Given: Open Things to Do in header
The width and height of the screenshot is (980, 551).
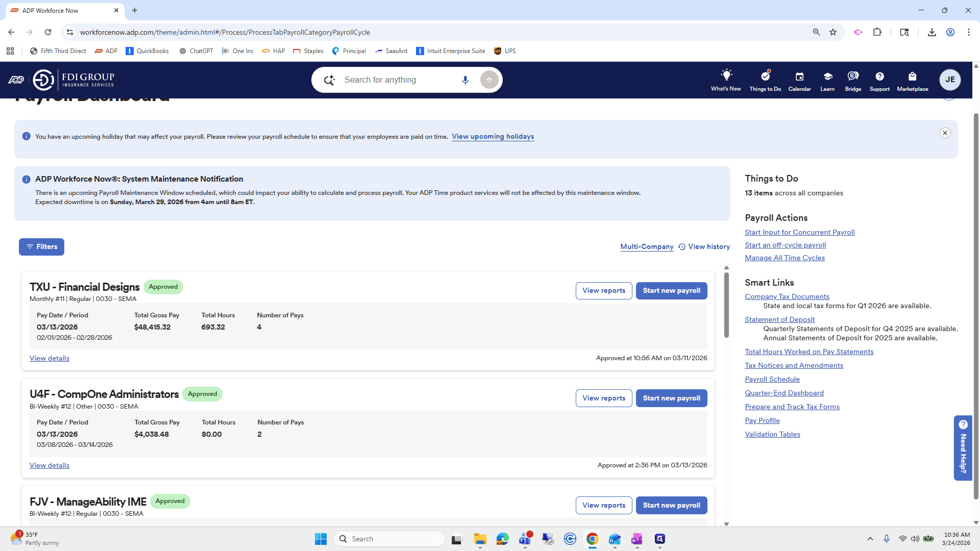Looking at the screenshot, I should (x=765, y=80).
